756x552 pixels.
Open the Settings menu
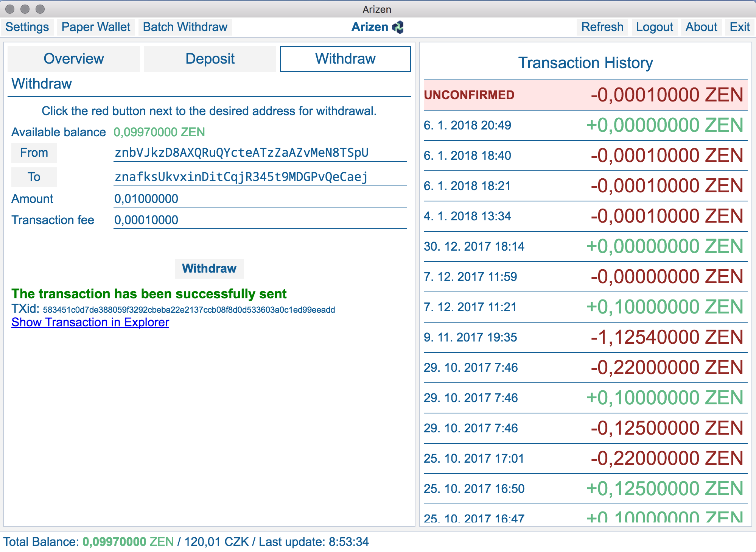click(27, 27)
